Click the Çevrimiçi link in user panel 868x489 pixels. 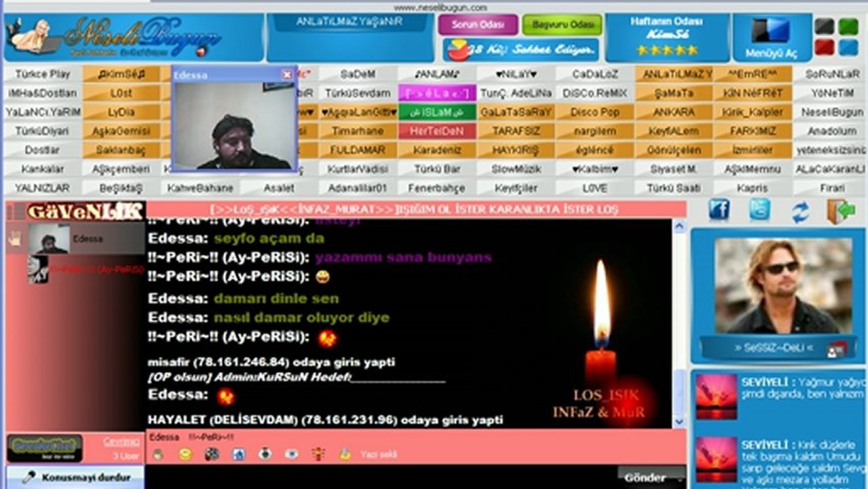pos(121,441)
